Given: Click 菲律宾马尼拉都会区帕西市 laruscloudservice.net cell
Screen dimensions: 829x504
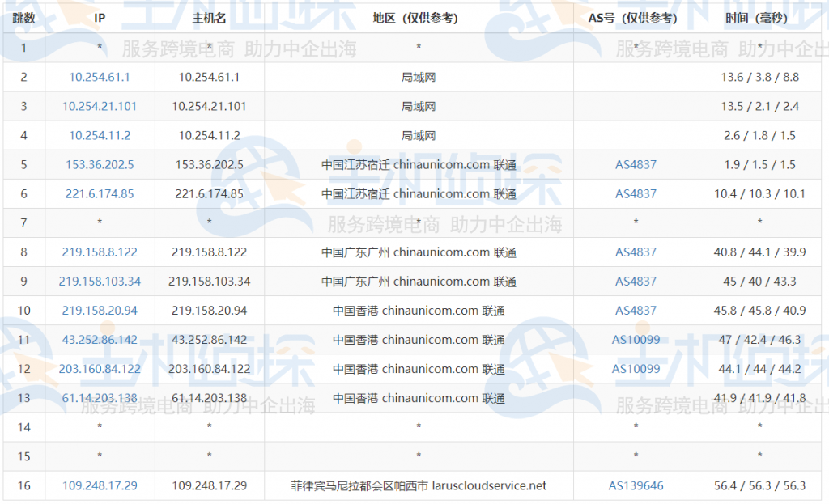Looking at the screenshot, I should pyautogui.click(x=419, y=485).
